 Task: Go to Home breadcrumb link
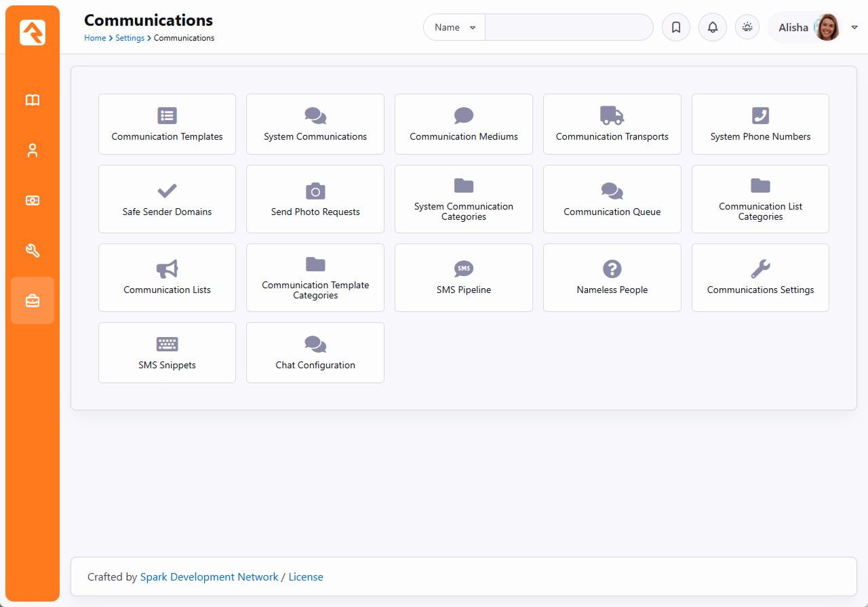pos(95,38)
